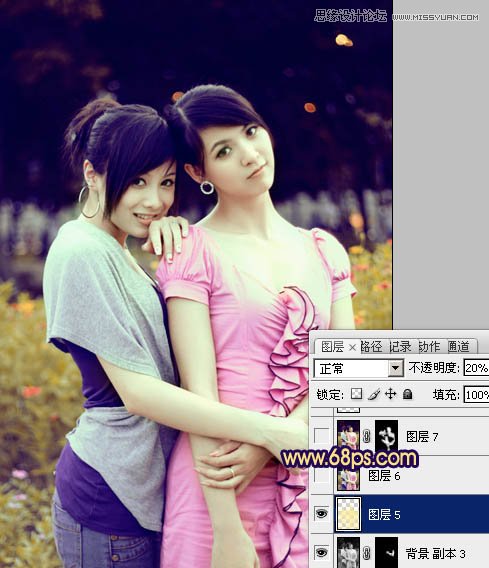Select the 图层 6 layer thumbnail
The image size is (489, 568).
(348, 475)
